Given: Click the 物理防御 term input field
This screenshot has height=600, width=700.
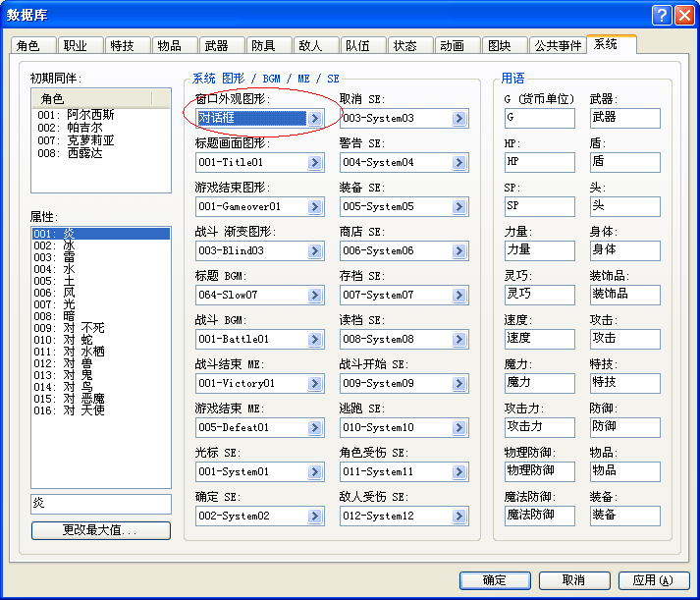Looking at the screenshot, I should tap(540, 472).
